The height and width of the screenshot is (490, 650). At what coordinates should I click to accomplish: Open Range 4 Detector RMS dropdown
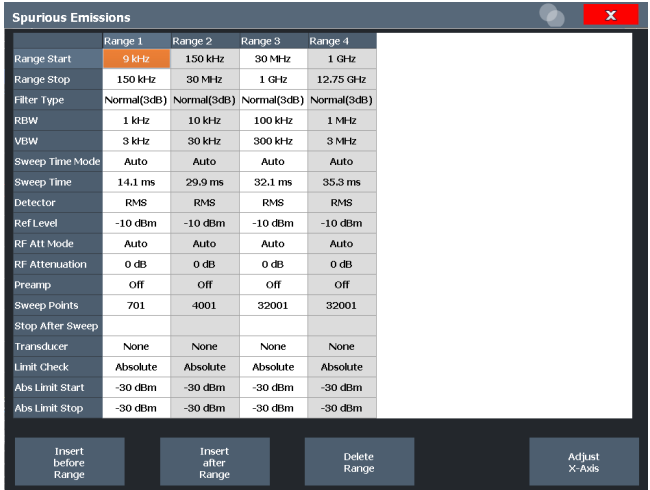coord(342,202)
